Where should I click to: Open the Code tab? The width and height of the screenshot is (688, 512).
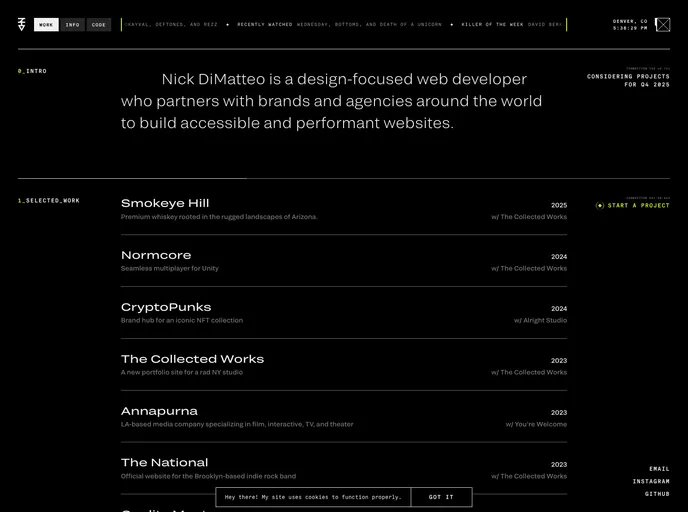98,25
